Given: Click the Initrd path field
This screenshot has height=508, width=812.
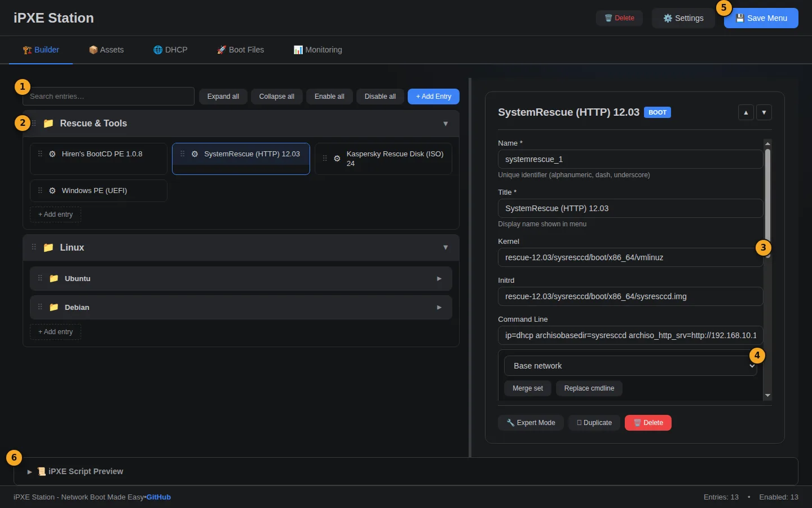Looking at the screenshot, I should [630, 296].
